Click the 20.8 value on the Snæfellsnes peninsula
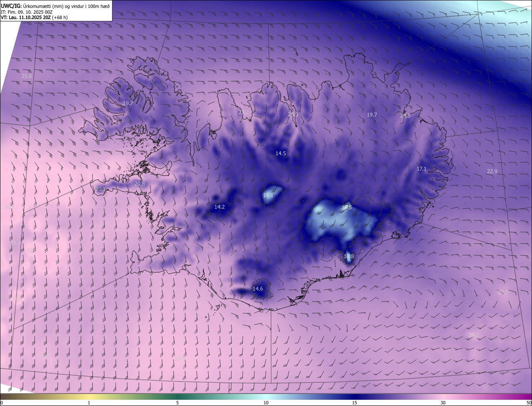532x406 pixels. pos(140,183)
